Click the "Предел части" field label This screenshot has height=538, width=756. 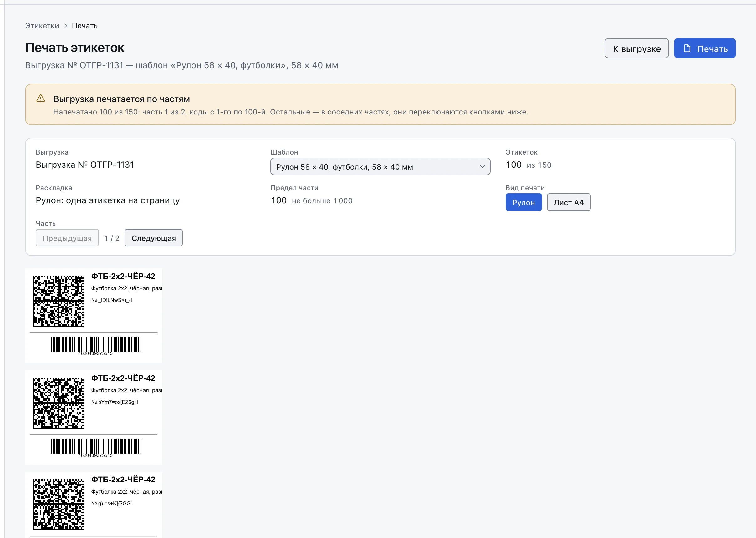(294, 188)
